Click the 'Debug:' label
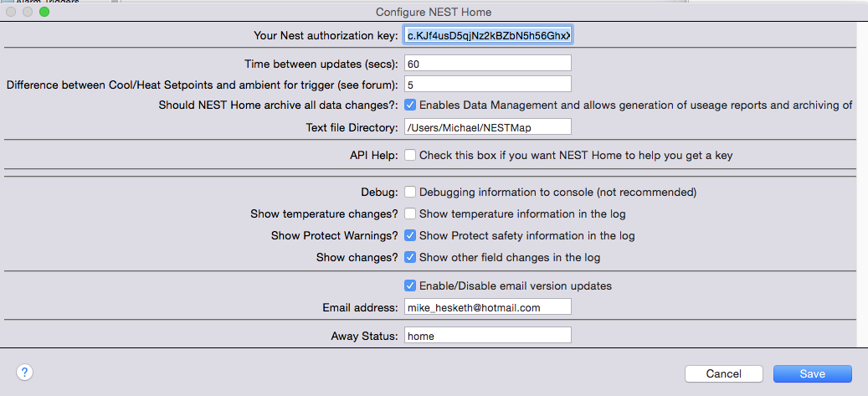 378,193
